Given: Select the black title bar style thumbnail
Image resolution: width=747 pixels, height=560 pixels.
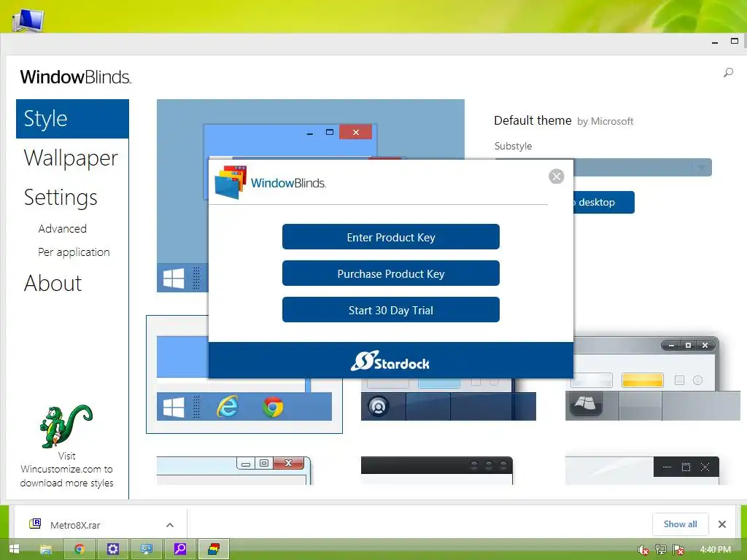Looking at the screenshot, I should 437,470.
